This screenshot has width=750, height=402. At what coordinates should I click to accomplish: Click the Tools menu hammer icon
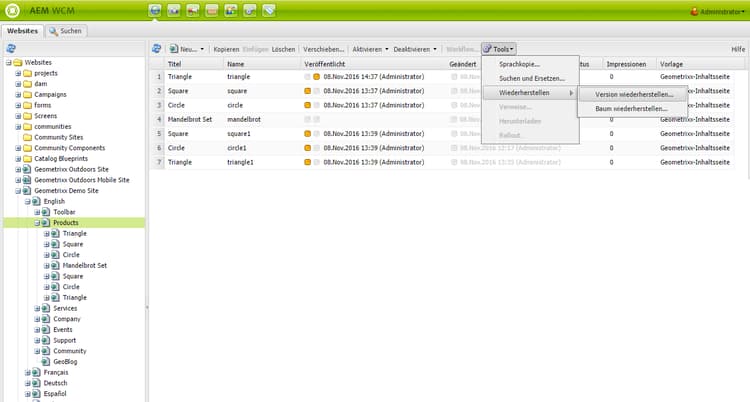pos(487,49)
